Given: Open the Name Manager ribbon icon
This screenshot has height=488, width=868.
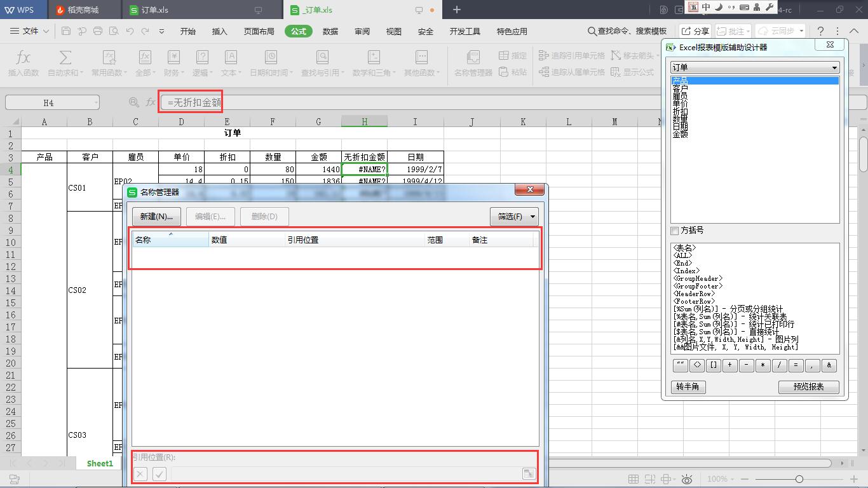Looking at the screenshot, I should [x=473, y=58].
